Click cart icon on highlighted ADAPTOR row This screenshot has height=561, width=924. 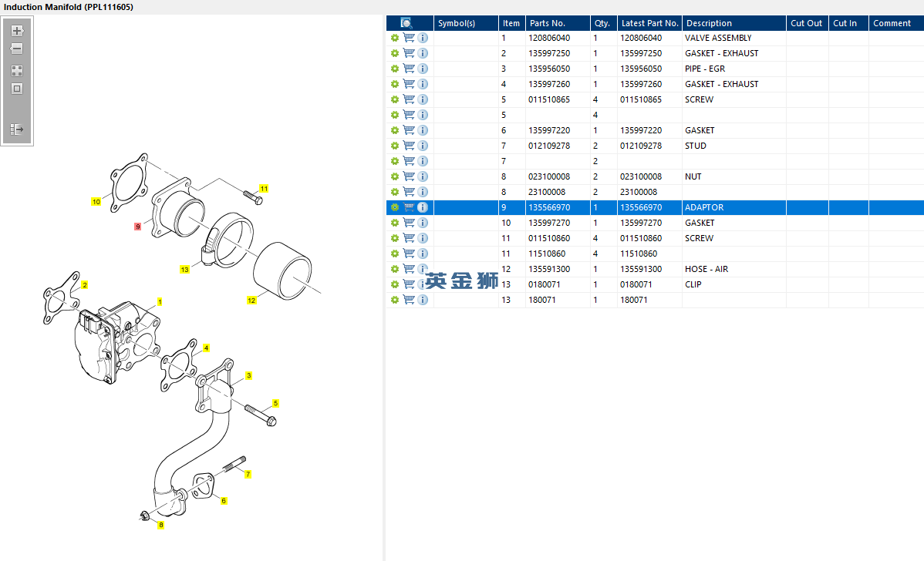click(x=408, y=207)
